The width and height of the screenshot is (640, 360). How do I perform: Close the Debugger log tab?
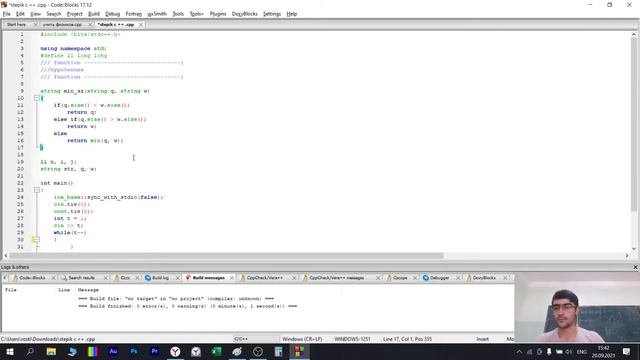tap(458, 278)
